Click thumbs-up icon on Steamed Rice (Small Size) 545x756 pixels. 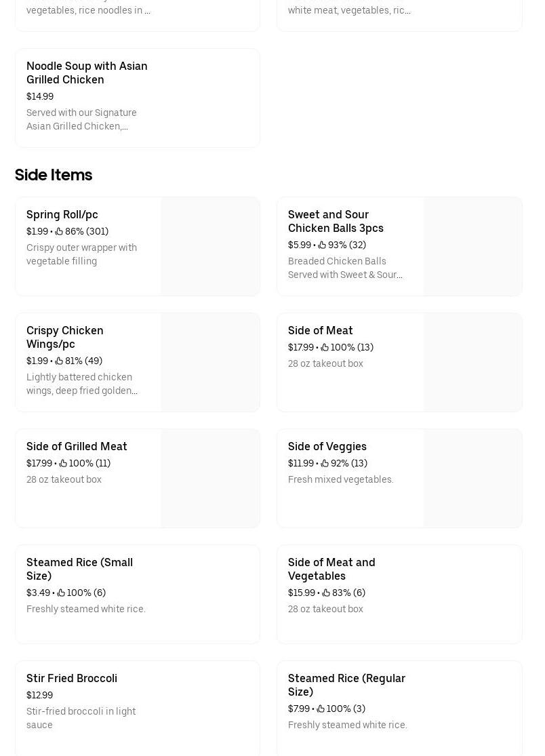pyautogui.click(x=61, y=593)
